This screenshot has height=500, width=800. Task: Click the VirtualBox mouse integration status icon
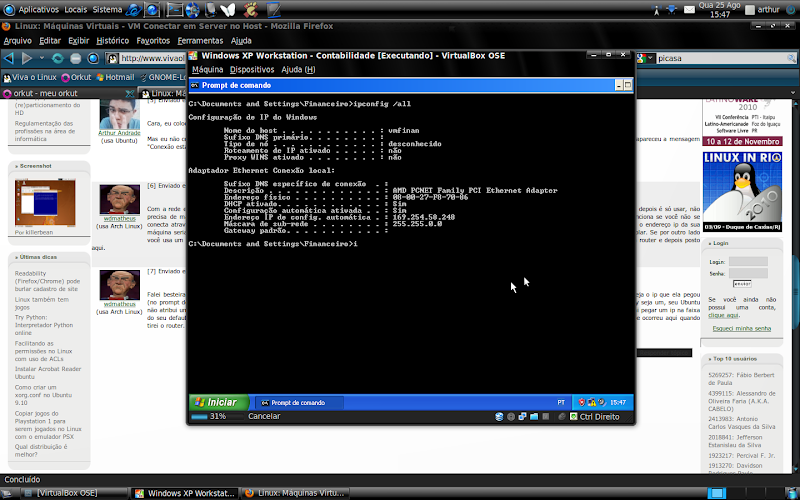[x=562, y=417]
